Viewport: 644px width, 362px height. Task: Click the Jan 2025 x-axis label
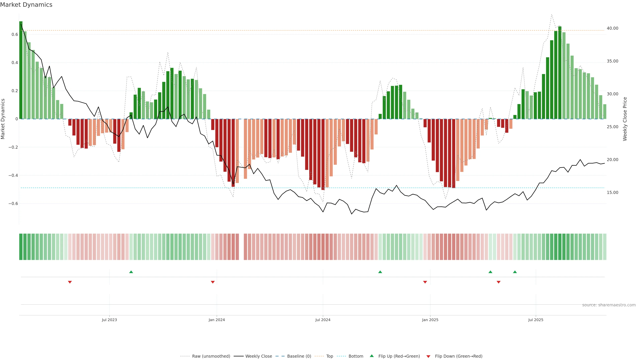click(x=430, y=320)
